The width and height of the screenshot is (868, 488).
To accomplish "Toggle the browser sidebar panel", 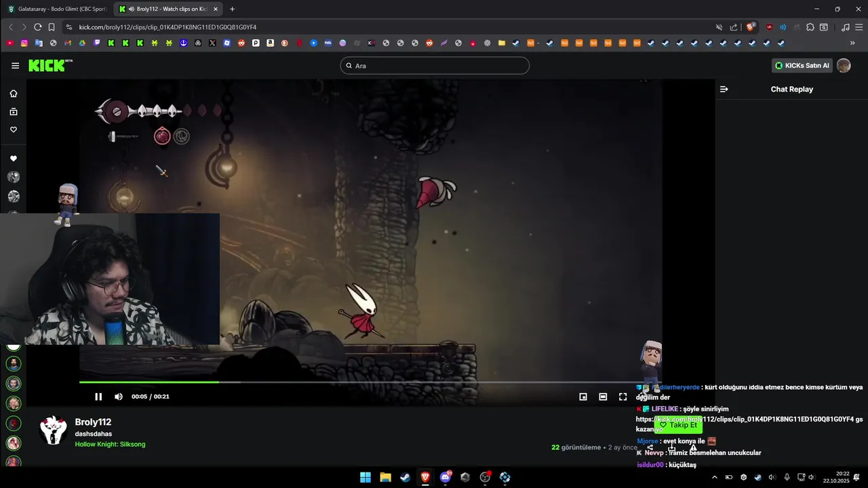I will (x=824, y=27).
